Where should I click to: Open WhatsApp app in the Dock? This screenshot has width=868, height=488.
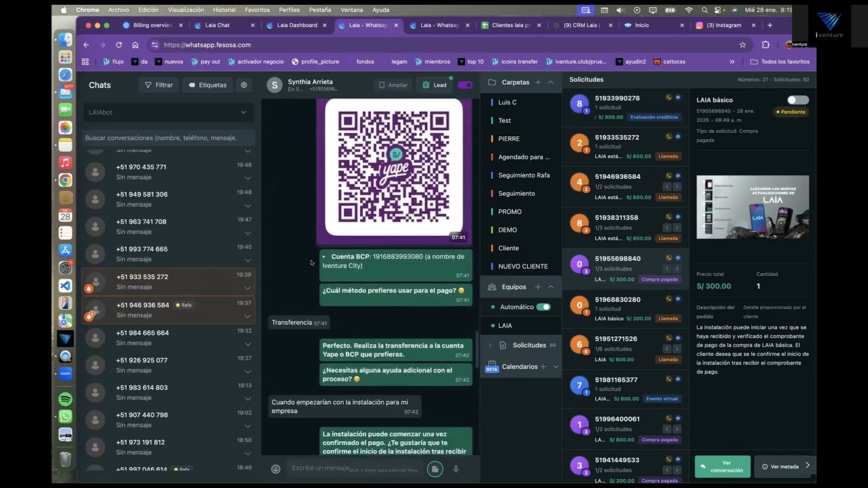tap(65, 417)
